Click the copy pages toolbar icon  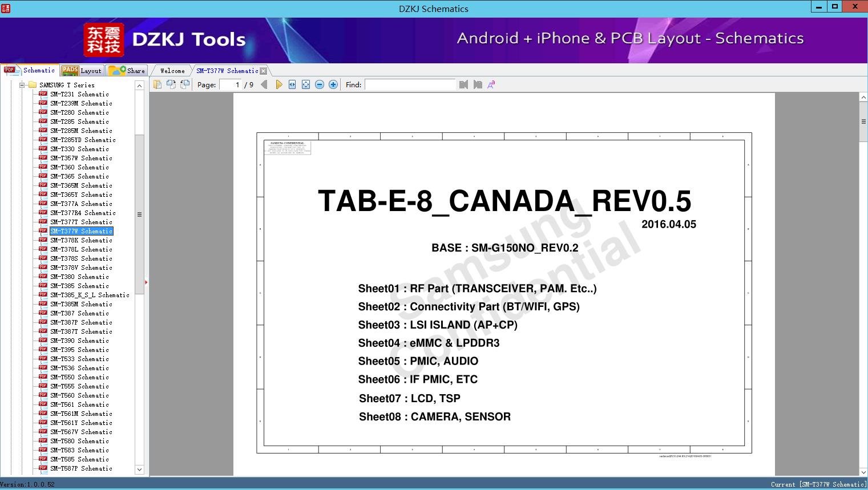click(157, 84)
